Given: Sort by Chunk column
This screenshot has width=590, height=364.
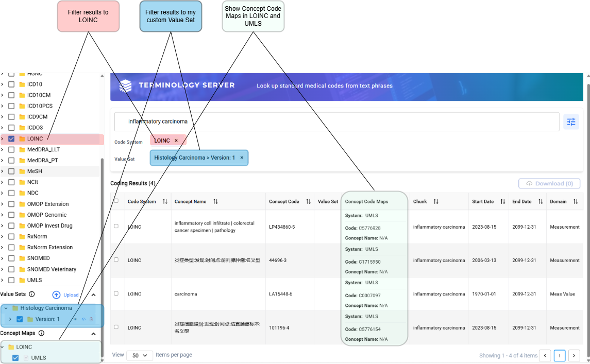Looking at the screenshot, I should 436,201.
